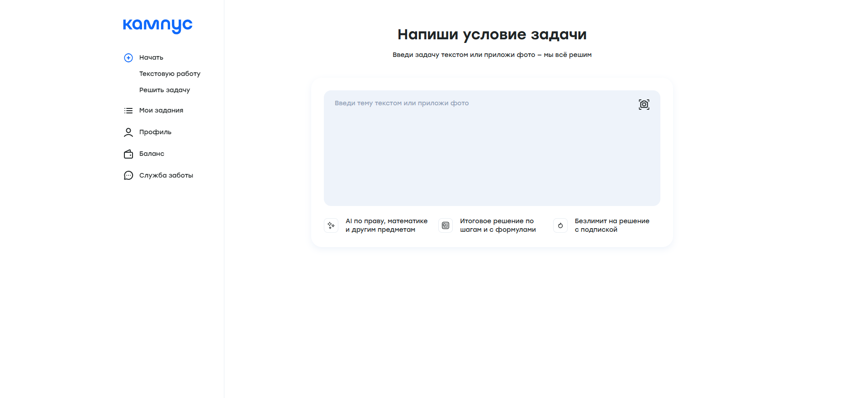Click the wallet icon beside Баланс
This screenshot has height=398, width=868.
(128, 154)
